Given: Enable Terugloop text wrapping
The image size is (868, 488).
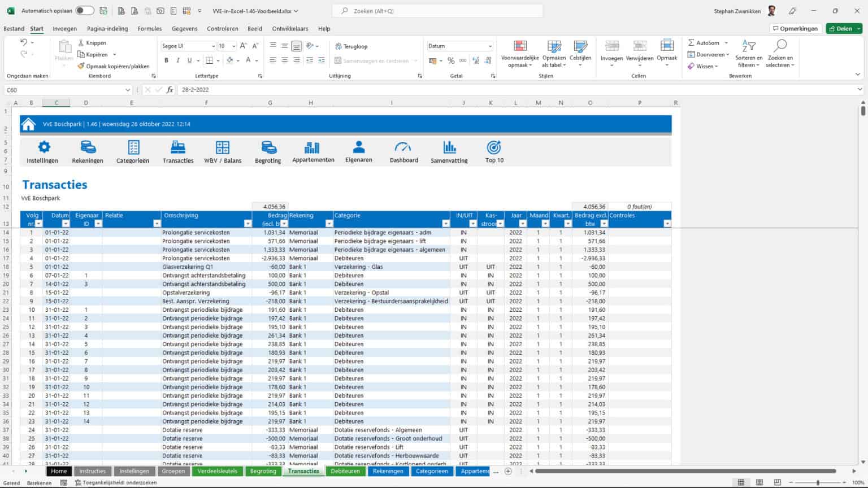Looking at the screenshot, I should [349, 46].
